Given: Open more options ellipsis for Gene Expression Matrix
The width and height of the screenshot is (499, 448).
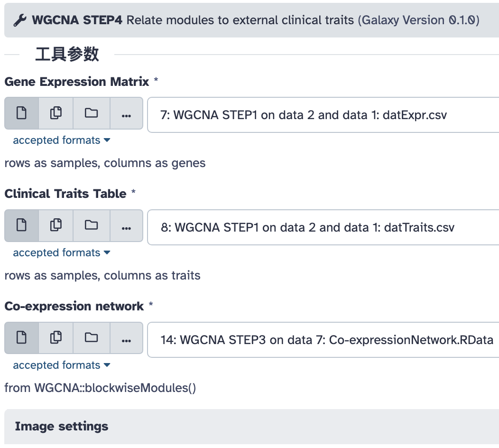Looking at the screenshot, I should (126, 113).
